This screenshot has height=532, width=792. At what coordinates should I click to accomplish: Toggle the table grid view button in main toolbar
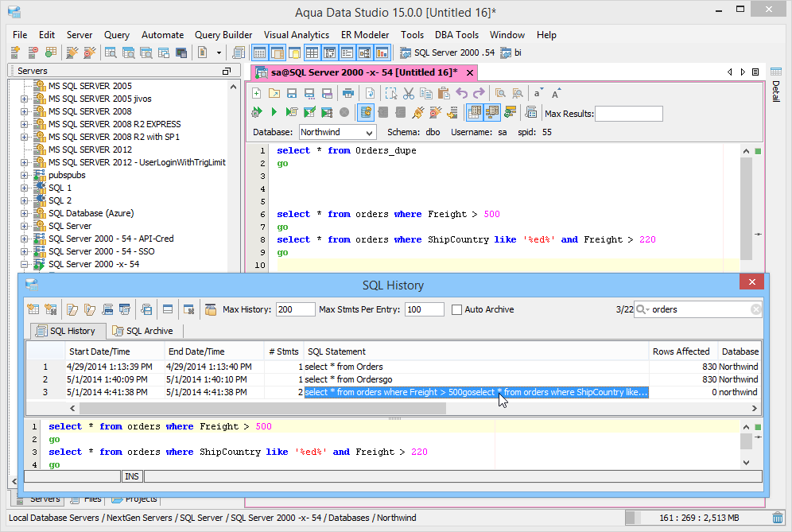pyautogui.click(x=313, y=52)
